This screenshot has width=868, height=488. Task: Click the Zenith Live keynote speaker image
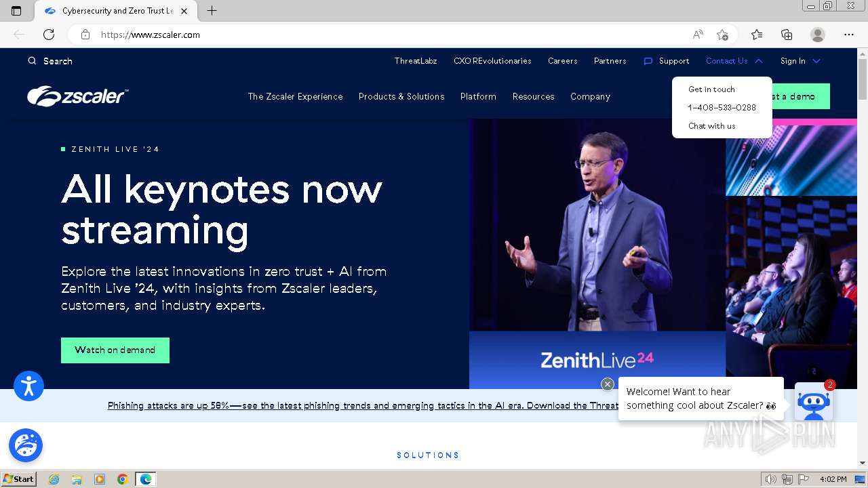click(x=597, y=254)
